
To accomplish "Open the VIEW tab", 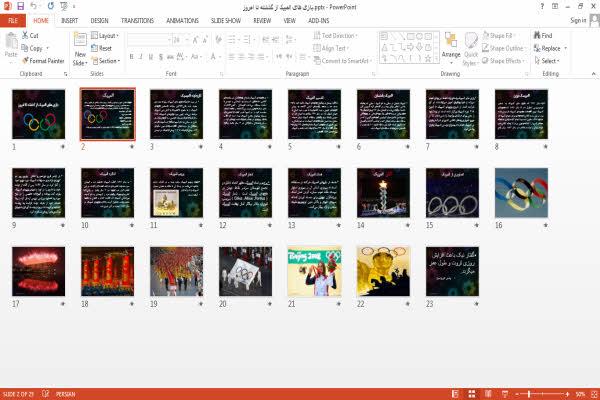I will click(x=289, y=21).
